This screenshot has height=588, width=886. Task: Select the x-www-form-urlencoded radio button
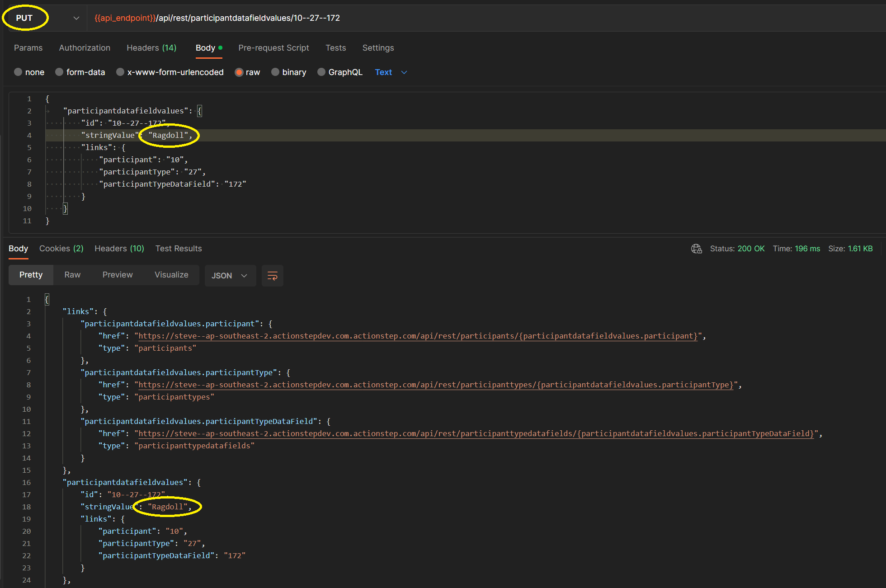120,72
